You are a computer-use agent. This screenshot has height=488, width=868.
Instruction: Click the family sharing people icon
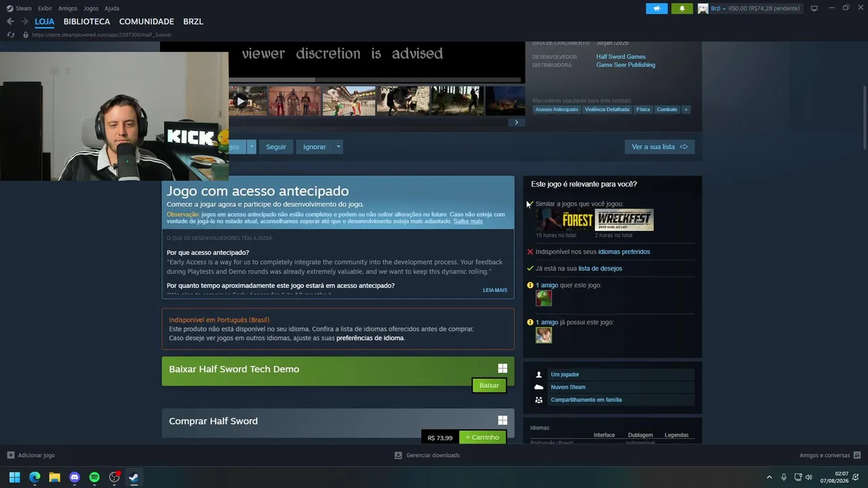tap(539, 400)
